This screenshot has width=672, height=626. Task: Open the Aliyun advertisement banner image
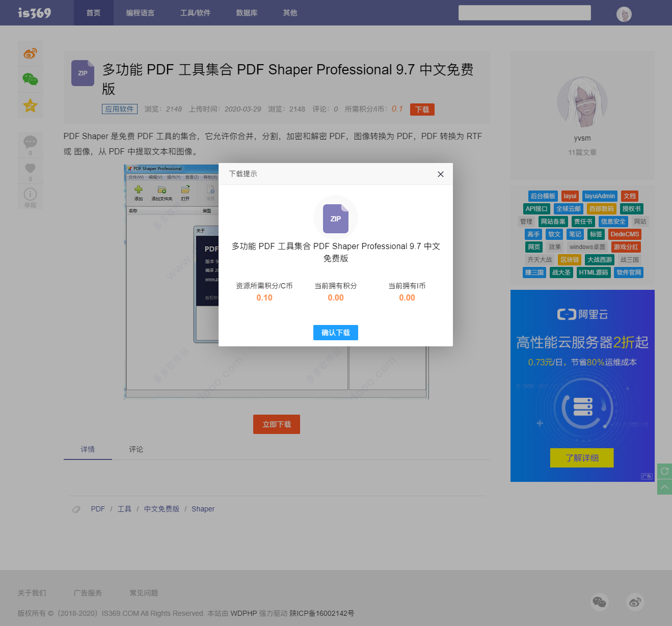pos(582,386)
